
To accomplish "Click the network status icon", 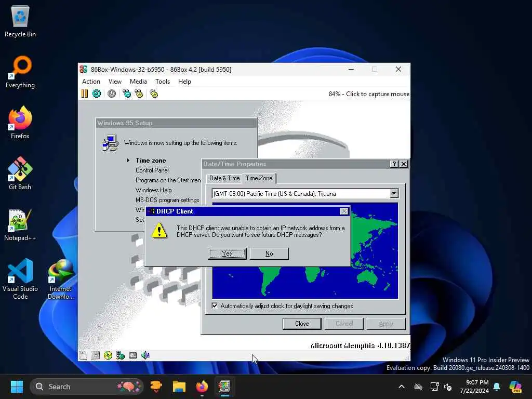I will click(x=121, y=355).
